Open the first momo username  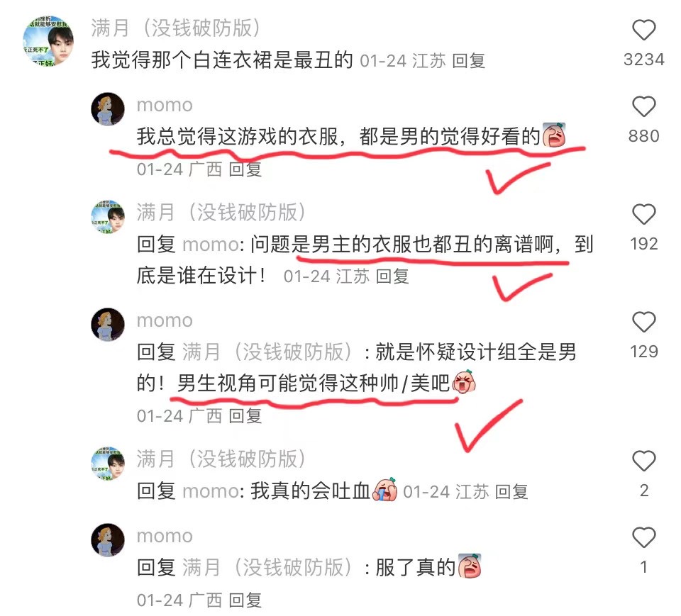click(165, 105)
